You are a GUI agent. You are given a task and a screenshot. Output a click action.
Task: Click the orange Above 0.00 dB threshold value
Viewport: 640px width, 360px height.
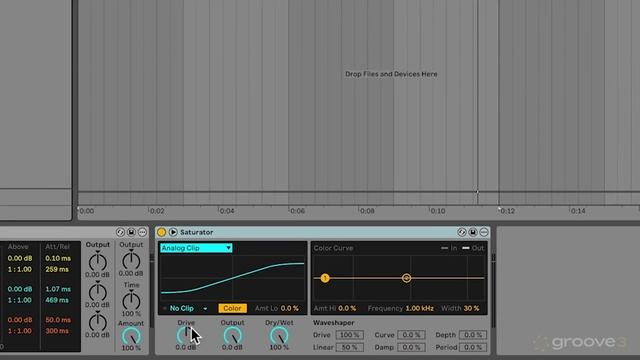pyautogui.click(x=20, y=320)
